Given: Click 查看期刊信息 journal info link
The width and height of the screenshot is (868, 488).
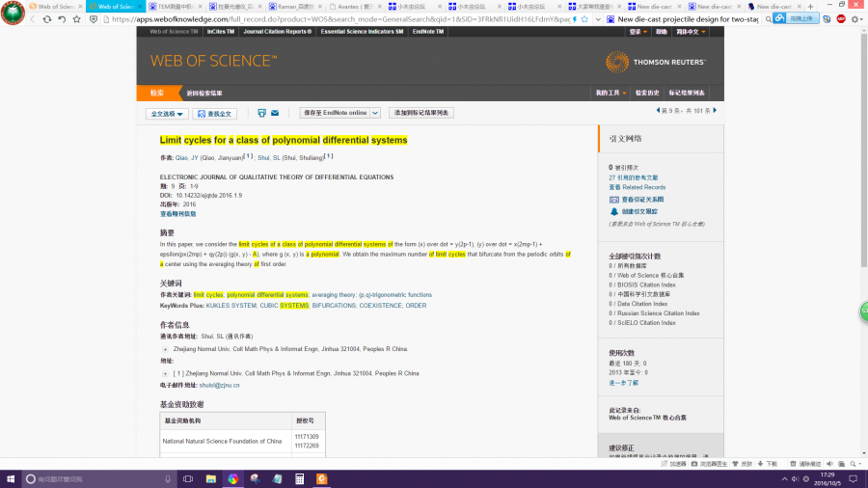Looking at the screenshot, I should point(177,214).
